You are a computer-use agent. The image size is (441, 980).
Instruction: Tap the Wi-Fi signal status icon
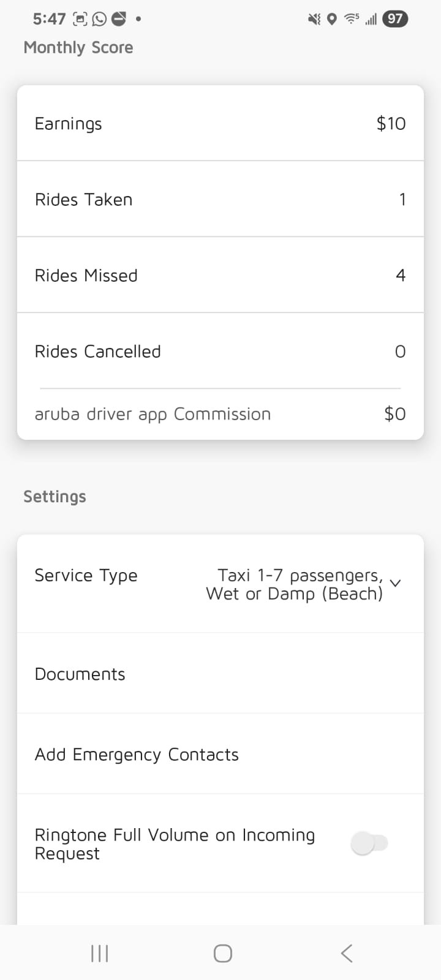click(x=352, y=19)
